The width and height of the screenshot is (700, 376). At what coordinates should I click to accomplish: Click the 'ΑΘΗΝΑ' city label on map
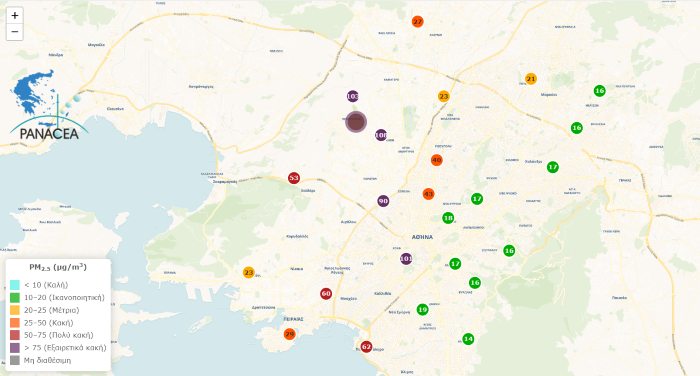(422, 237)
